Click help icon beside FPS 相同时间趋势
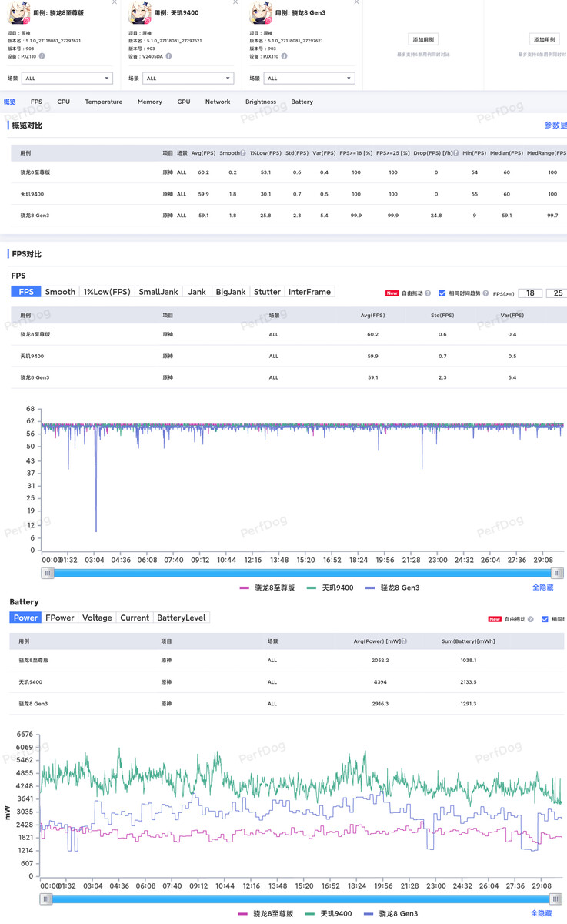Viewport: 567px width, 924px height. pyautogui.click(x=486, y=293)
